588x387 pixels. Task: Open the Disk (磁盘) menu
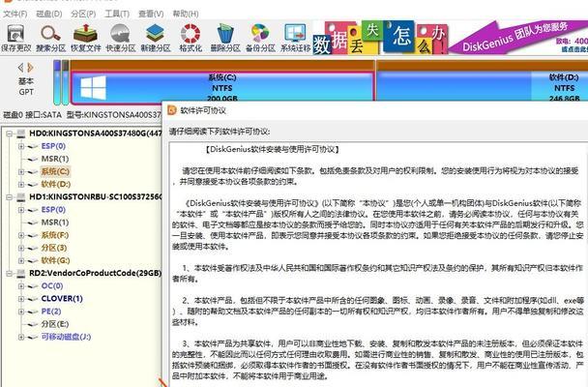coord(49,14)
